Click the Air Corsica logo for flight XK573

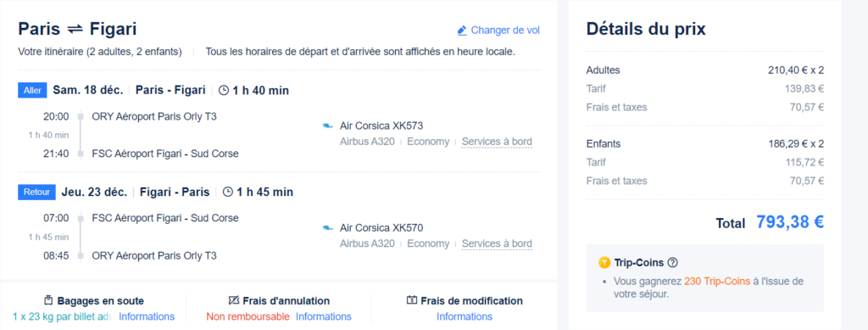(328, 126)
